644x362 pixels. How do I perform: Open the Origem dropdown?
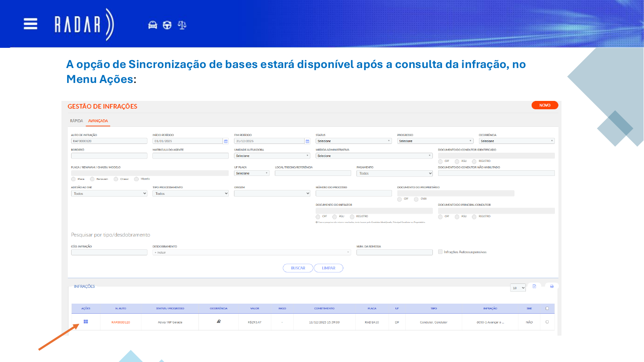[272, 194]
